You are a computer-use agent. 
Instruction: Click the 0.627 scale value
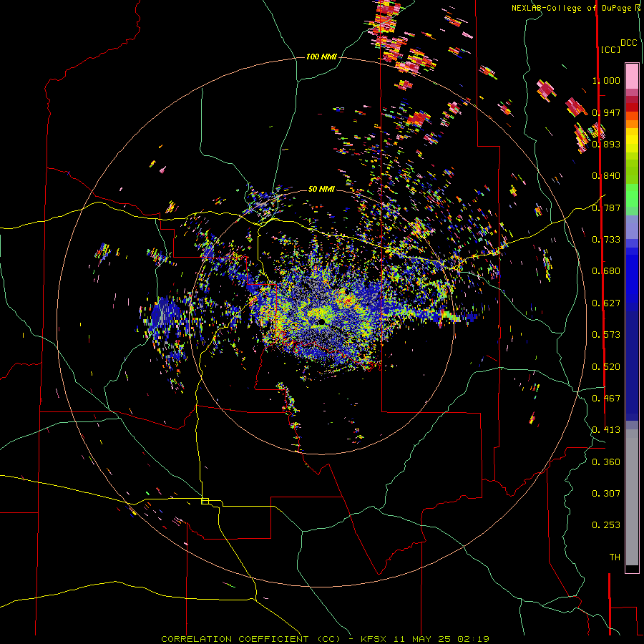click(x=606, y=303)
